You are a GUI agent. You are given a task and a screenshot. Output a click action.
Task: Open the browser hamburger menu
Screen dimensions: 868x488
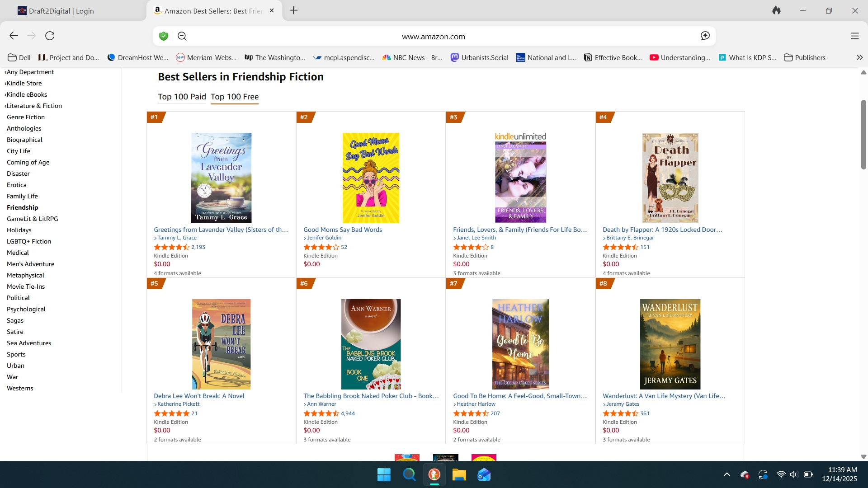coord(854,36)
